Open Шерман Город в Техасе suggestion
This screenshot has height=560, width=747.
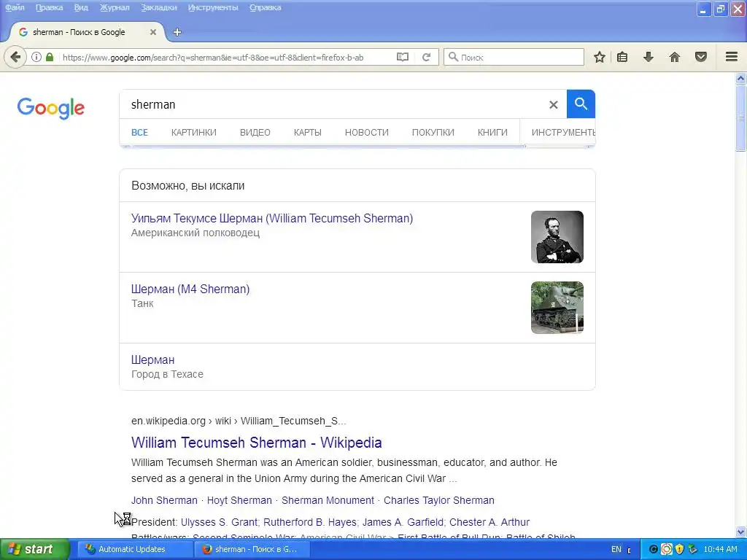[153, 359]
